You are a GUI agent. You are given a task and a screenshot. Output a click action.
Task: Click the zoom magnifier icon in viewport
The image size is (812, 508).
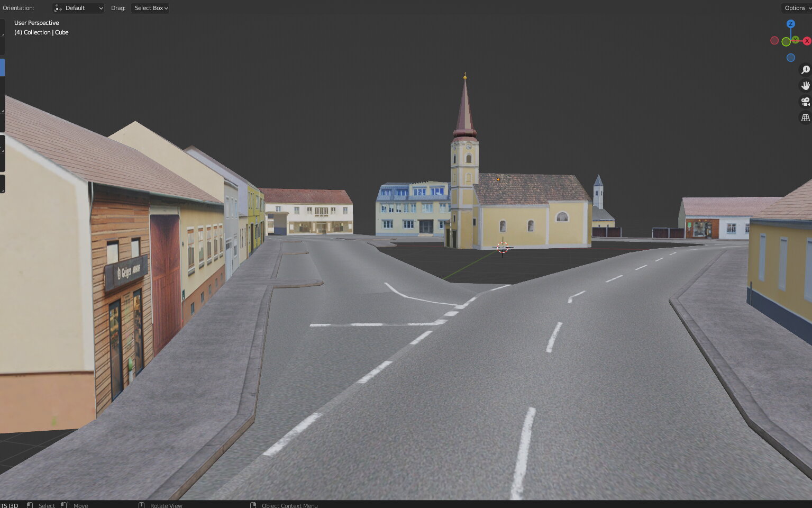pos(805,70)
